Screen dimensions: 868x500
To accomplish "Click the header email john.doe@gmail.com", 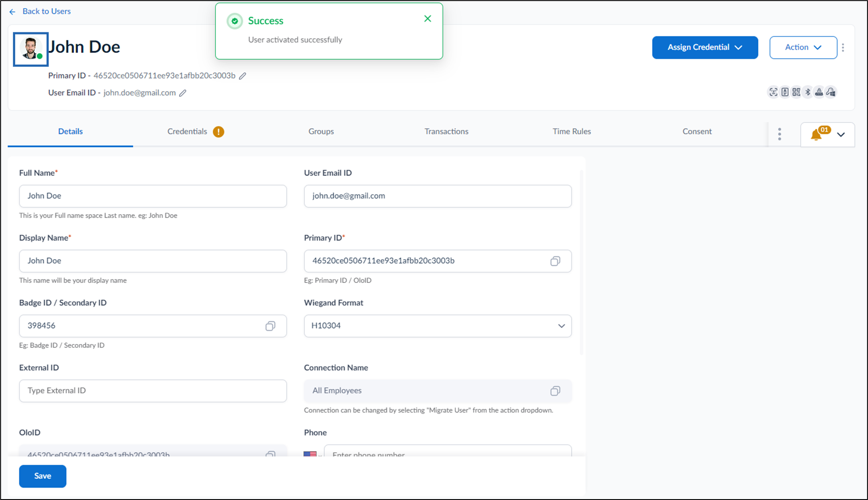I will (140, 93).
